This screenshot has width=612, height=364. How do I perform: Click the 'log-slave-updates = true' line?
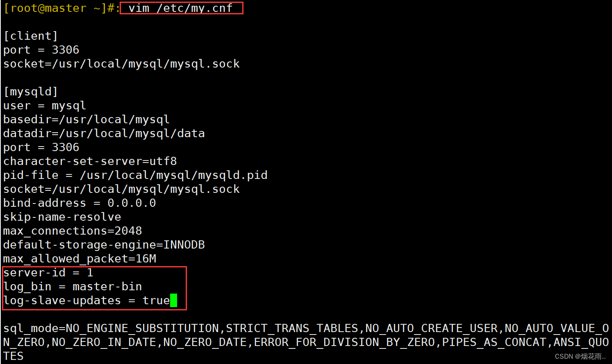pos(86,301)
